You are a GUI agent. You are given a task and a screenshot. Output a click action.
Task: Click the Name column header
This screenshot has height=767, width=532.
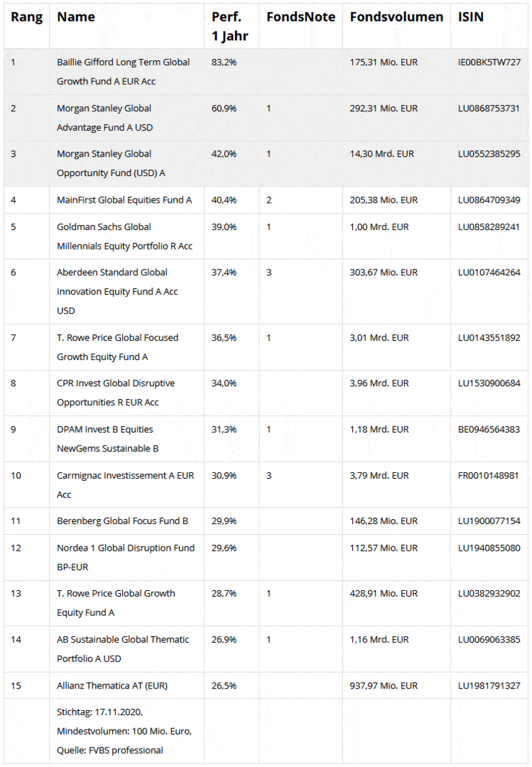pyautogui.click(x=76, y=17)
